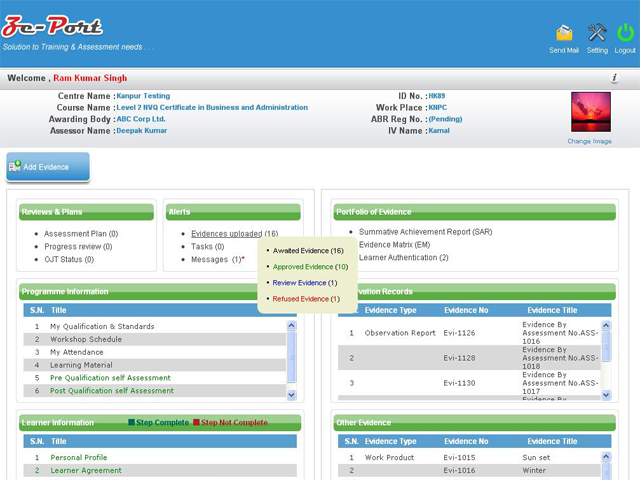Open Summative Achievement Report (SAR)

(425, 232)
